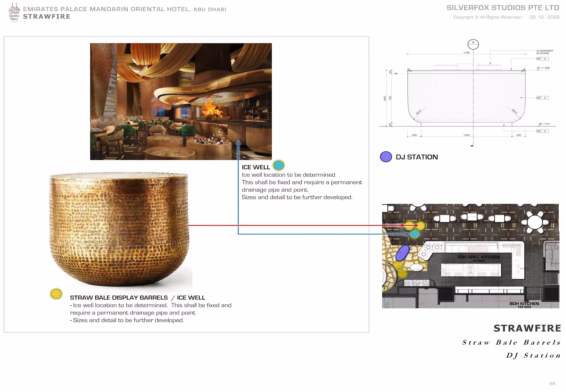
Task: Click the yellow Straw Bale Barrels legend circle
Action: 56,294
